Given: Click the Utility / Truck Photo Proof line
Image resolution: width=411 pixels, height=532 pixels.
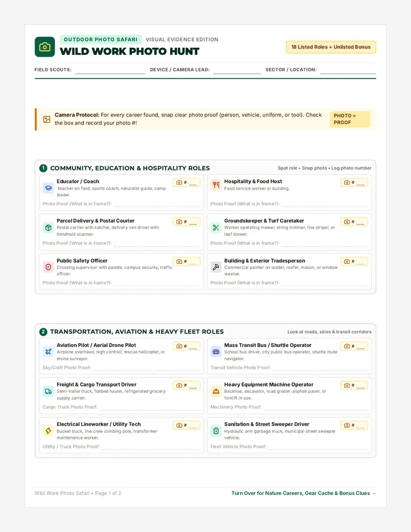Looking at the screenshot, I should 151,447.
